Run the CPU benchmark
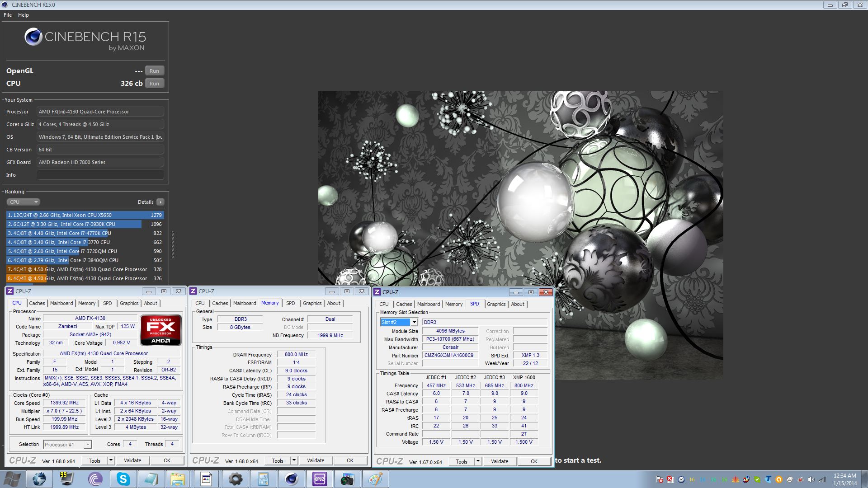 pos(155,84)
